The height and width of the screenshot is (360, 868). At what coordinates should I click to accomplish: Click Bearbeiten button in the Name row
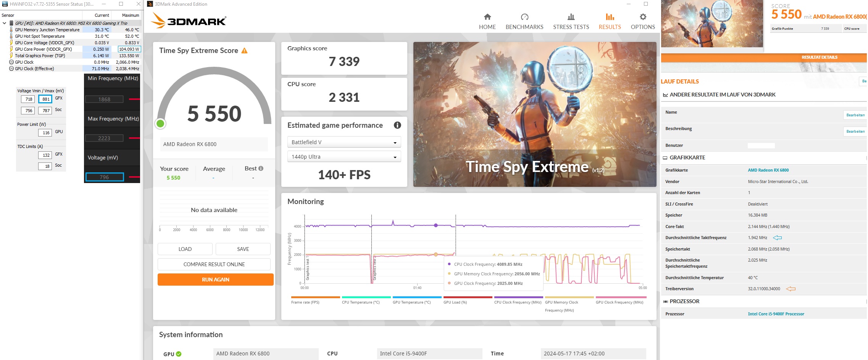tap(855, 115)
